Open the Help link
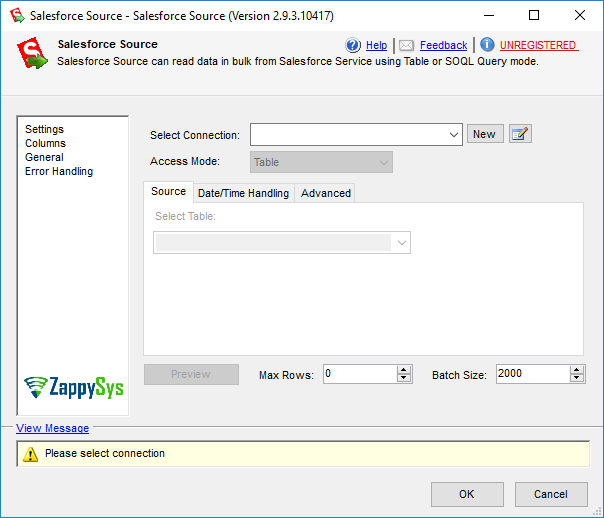 (376, 45)
